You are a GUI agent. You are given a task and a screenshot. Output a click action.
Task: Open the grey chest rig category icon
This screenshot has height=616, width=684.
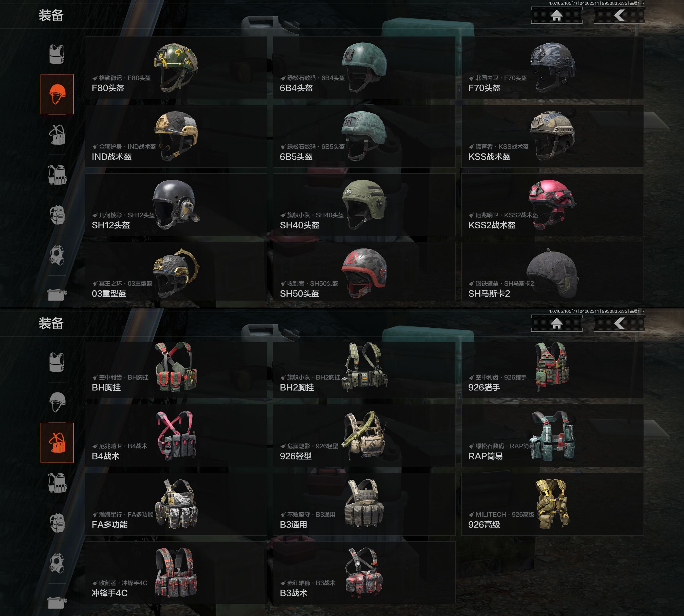coord(57,135)
